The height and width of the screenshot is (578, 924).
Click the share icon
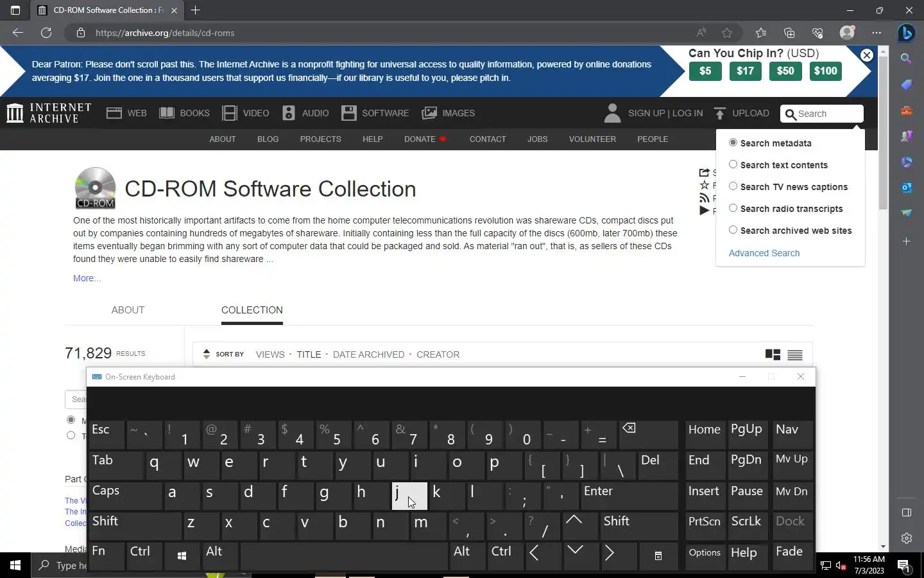click(704, 172)
